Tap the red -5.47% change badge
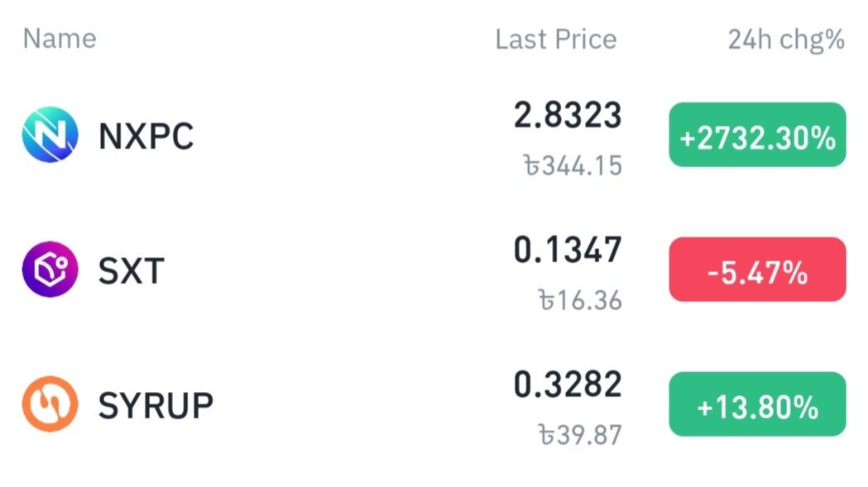This screenshot has width=868, height=487. [x=757, y=270]
